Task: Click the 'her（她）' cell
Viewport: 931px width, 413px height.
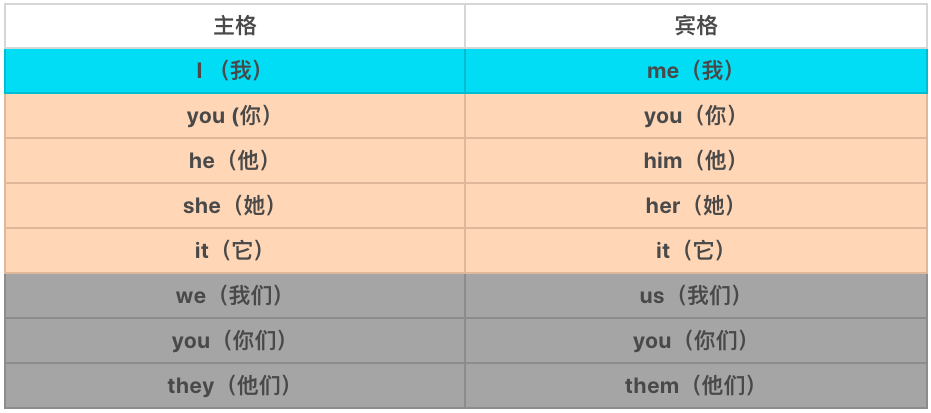Action: point(696,206)
